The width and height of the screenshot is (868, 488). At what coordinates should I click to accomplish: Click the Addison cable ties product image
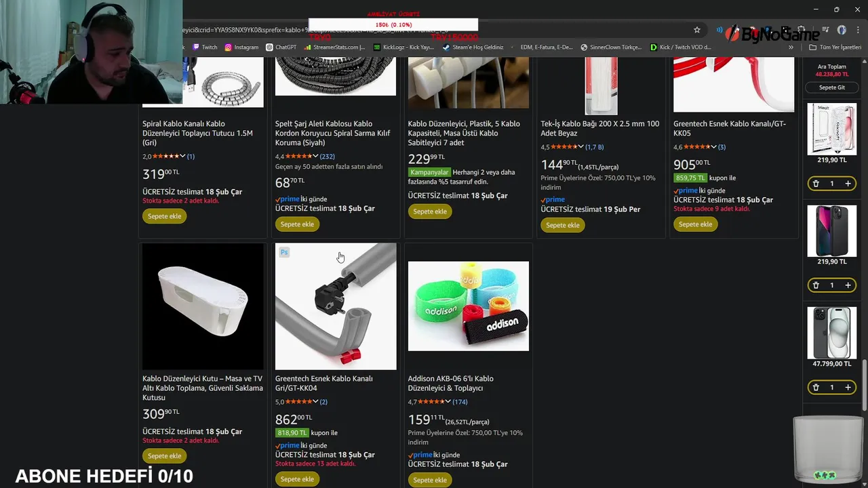pos(469,306)
